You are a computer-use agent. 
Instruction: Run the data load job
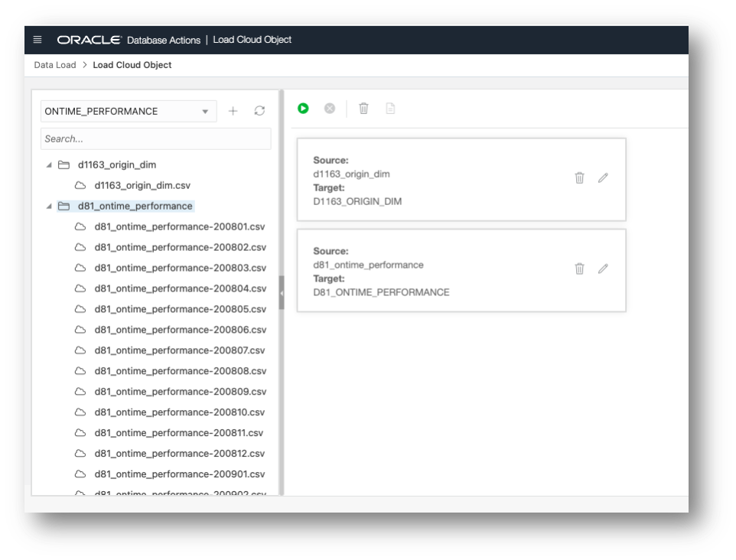click(x=303, y=108)
